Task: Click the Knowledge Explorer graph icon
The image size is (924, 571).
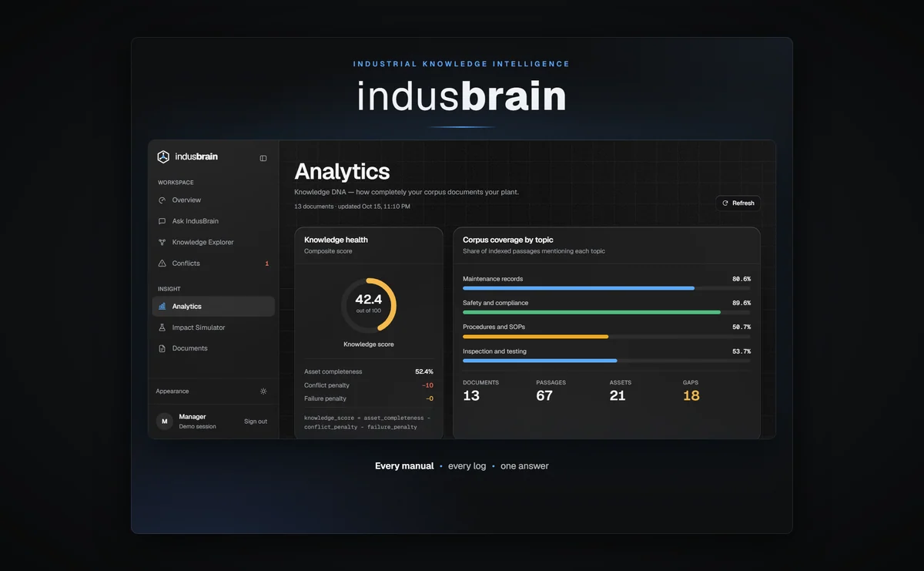Action: coord(162,242)
